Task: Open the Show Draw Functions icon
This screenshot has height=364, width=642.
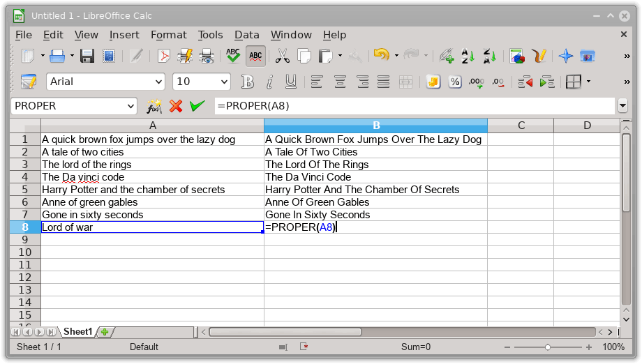Action: pyautogui.click(x=539, y=56)
